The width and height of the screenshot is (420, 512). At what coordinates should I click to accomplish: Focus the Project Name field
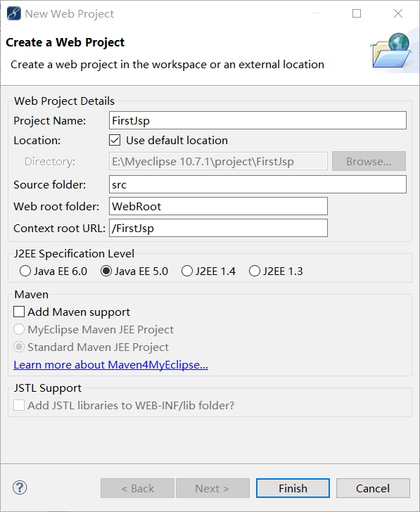pyautogui.click(x=257, y=120)
